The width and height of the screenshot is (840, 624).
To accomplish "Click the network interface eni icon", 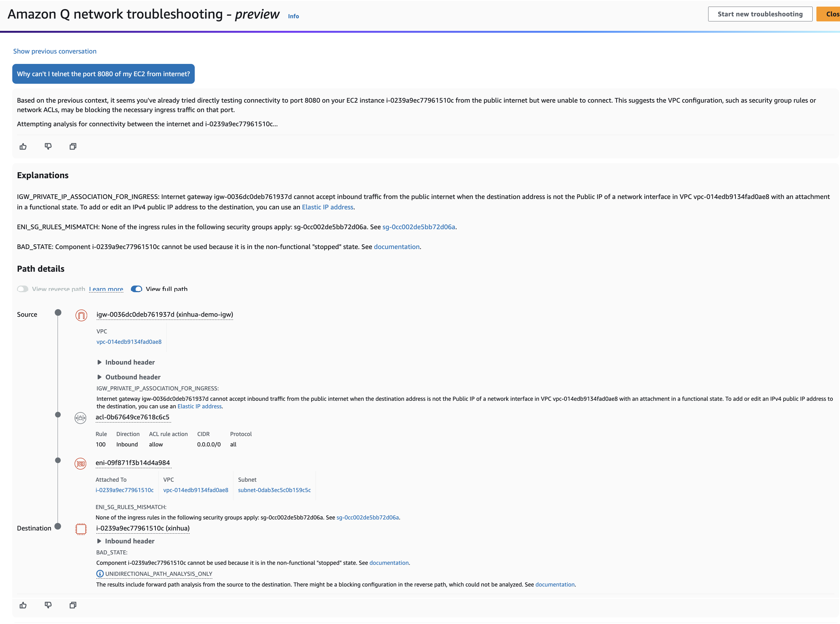I will click(80, 463).
